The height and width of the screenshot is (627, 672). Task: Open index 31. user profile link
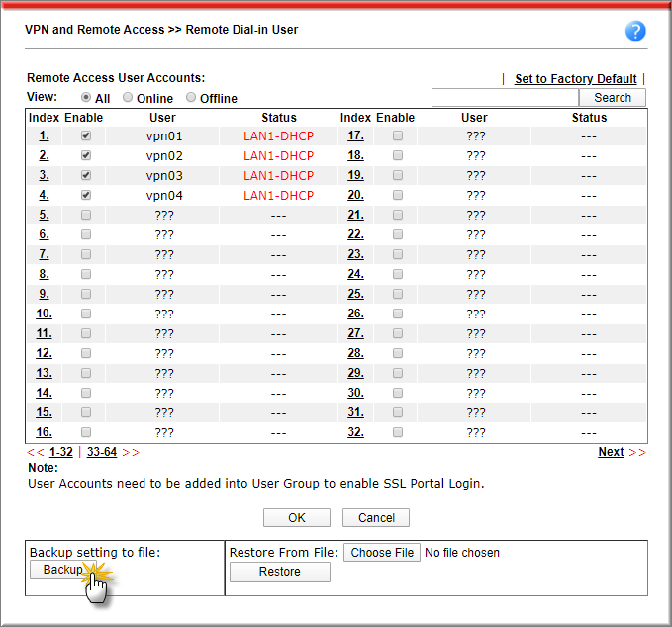point(355,412)
